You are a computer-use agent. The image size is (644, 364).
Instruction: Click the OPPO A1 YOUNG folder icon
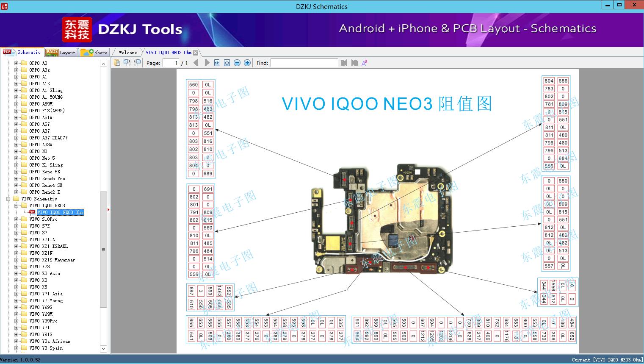tap(24, 97)
